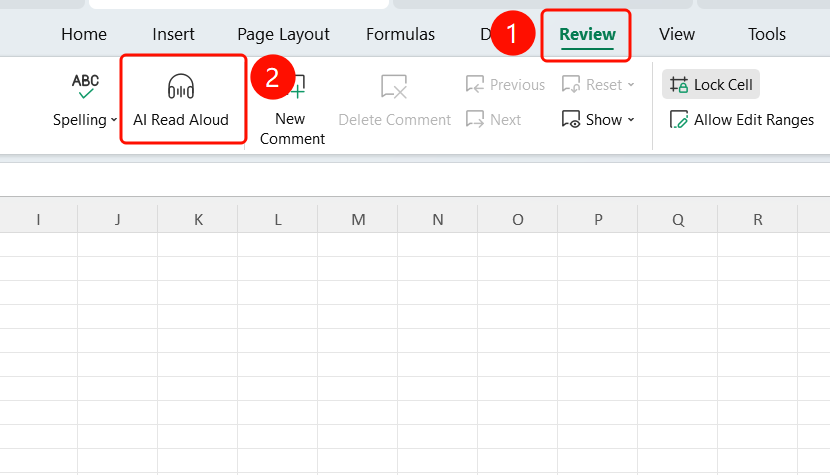Select column L header
830x475 pixels.
pyautogui.click(x=278, y=219)
